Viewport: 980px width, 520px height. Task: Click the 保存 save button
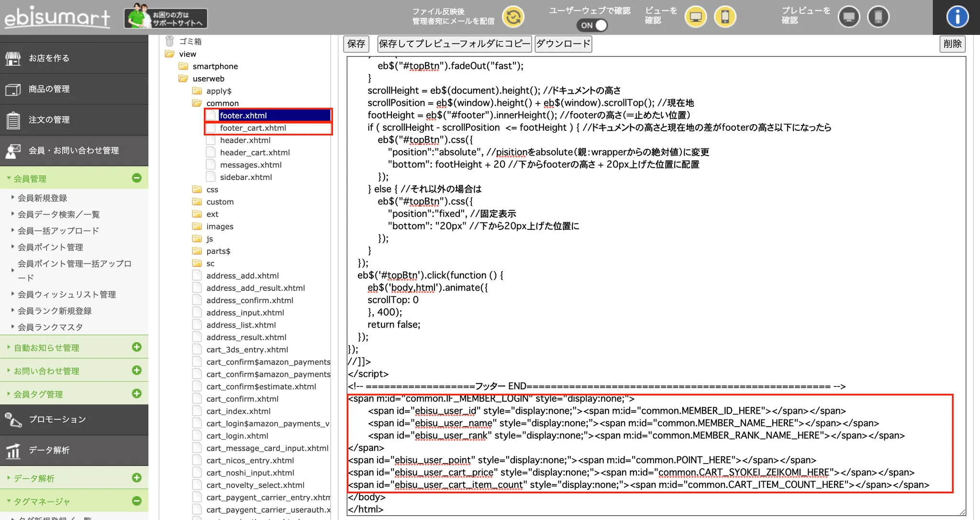click(356, 44)
